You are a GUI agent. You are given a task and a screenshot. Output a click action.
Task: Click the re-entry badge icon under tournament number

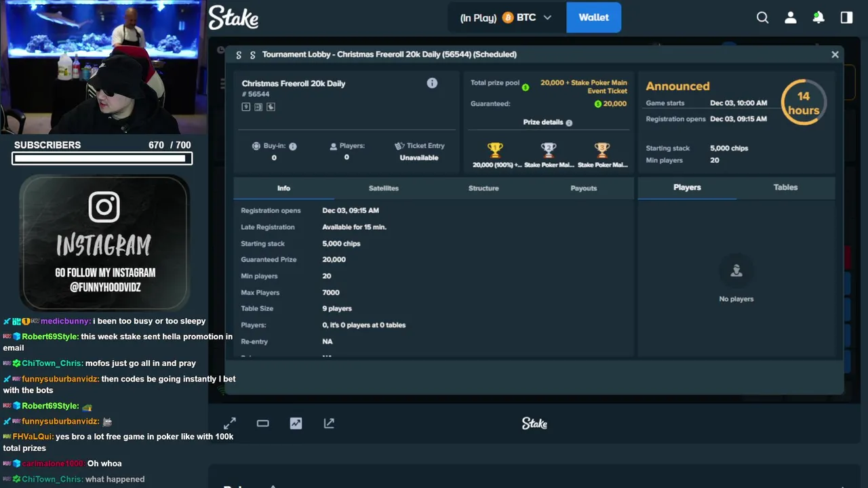click(x=258, y=106)
